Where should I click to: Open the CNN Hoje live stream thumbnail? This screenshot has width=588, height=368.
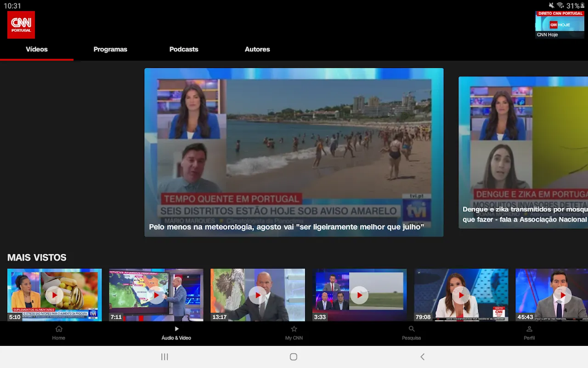(560, 25)
